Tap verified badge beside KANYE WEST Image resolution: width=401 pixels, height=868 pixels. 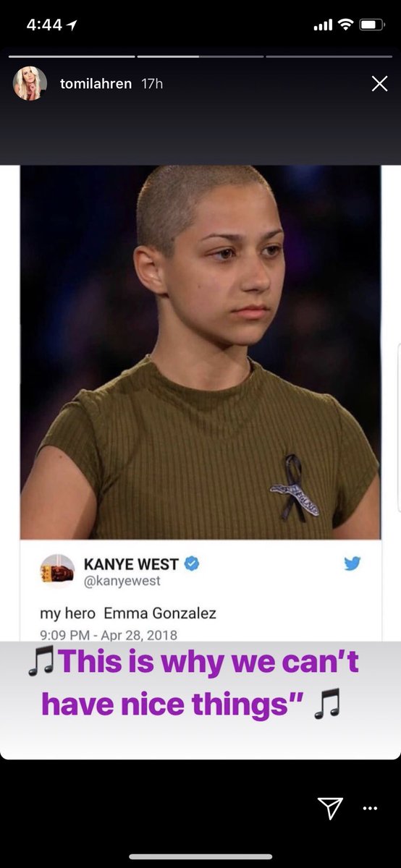tap(192, 563)
